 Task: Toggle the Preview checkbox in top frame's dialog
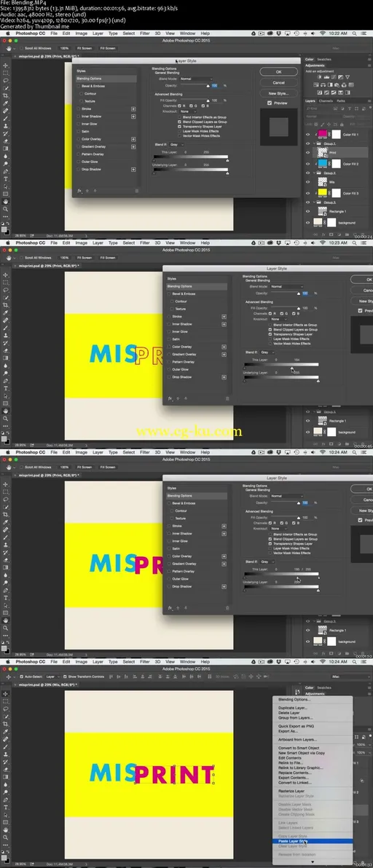[x=270, y=103]
